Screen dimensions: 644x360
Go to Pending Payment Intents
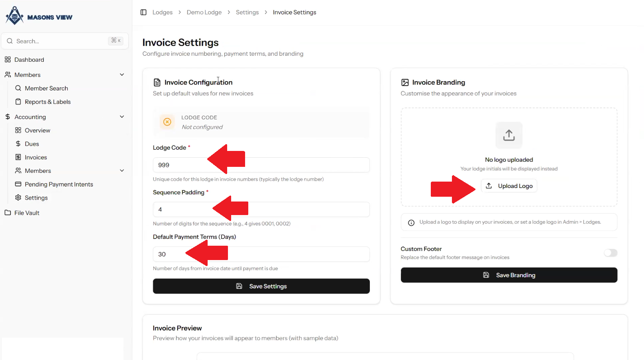pos(59,184)
